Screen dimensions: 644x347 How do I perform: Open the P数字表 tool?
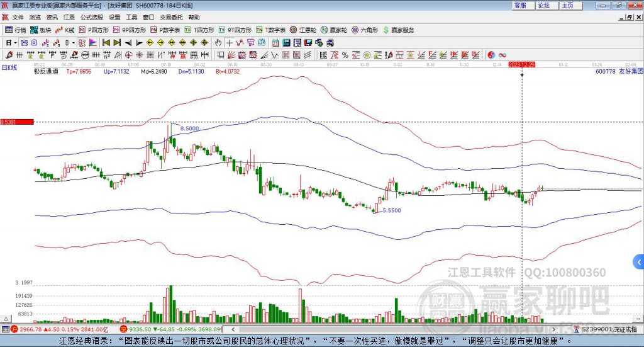(x=165, y=30)
